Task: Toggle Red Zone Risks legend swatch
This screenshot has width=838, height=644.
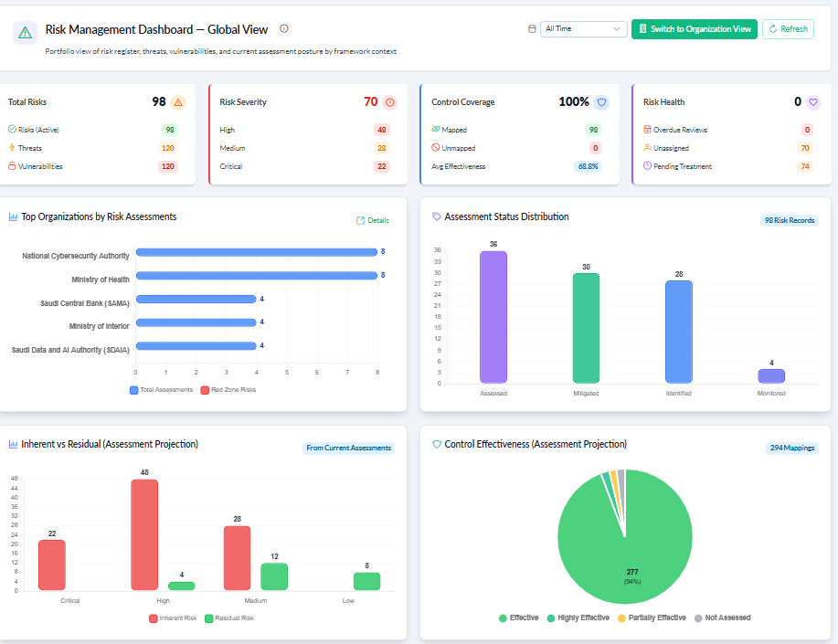Action: point(205,390)
